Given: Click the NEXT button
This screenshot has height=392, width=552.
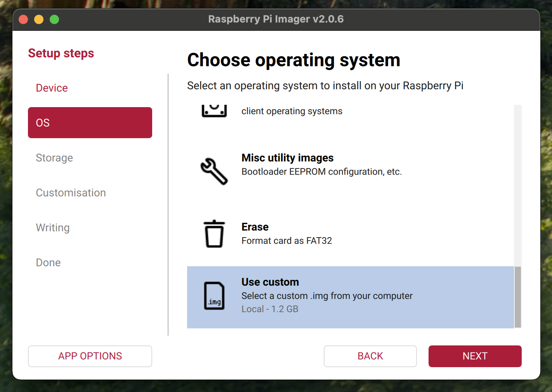Looking at the screenshot, I should point(475,356).
